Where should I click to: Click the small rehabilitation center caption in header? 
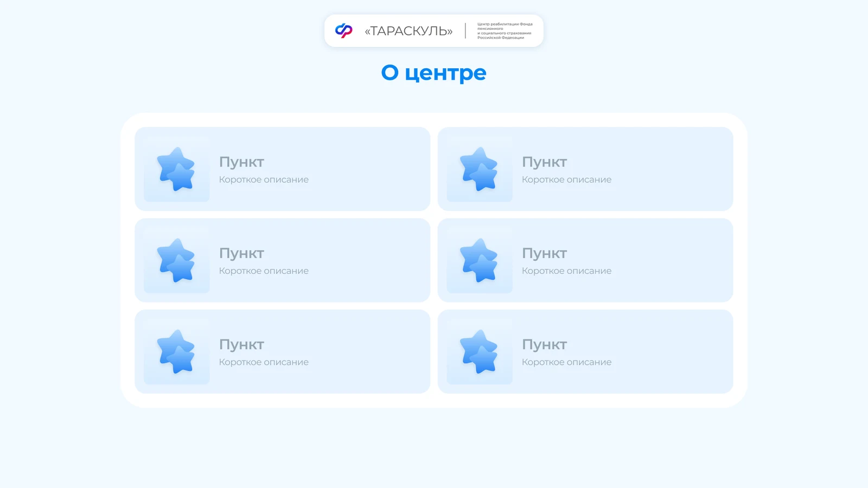coord(505,31)
